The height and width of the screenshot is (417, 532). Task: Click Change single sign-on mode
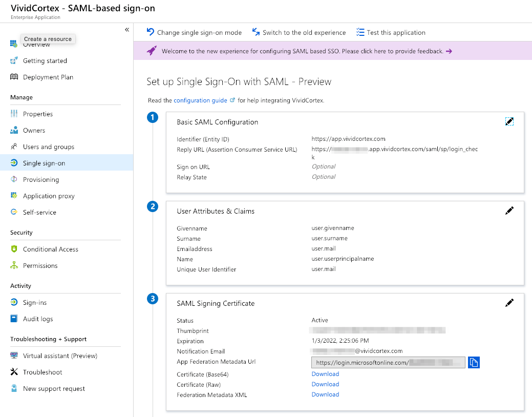click(195, 32)
